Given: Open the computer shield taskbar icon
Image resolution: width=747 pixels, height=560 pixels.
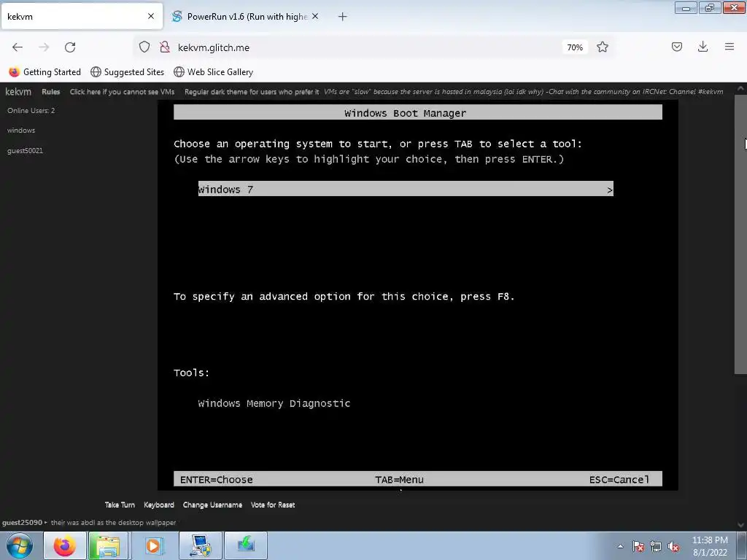Looking at the screenshot, I should pos(201,545).
